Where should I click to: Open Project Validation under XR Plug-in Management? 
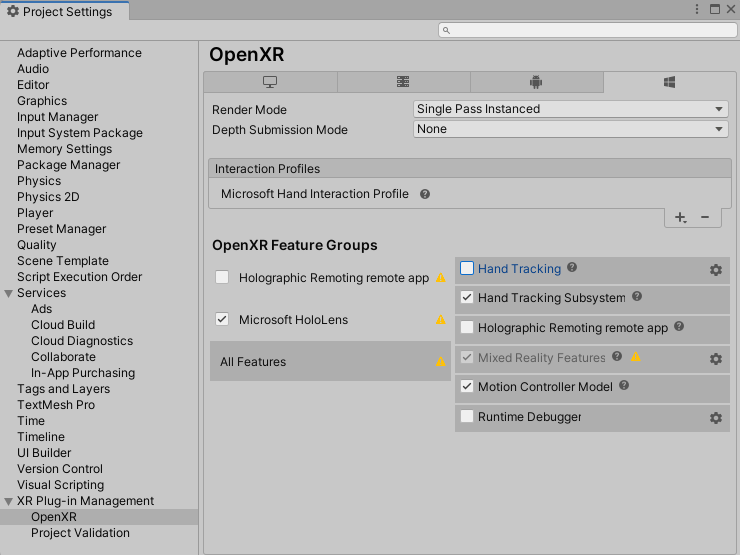[80, 533]
